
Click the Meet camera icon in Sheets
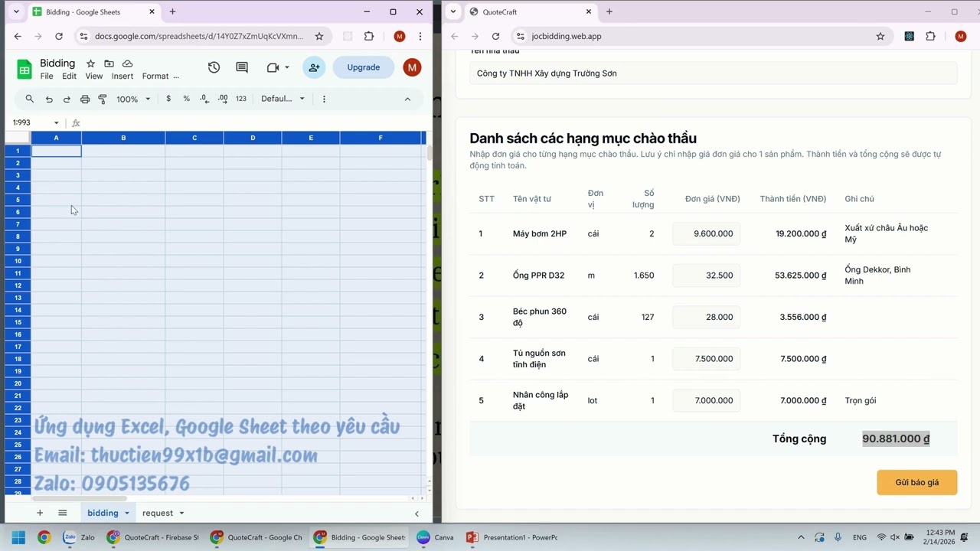pyautogui.click(x=273, y=67)
